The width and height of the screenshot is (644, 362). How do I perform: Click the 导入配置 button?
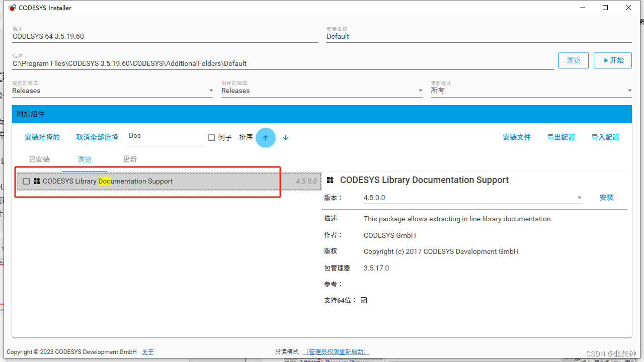tap(605, 137)
